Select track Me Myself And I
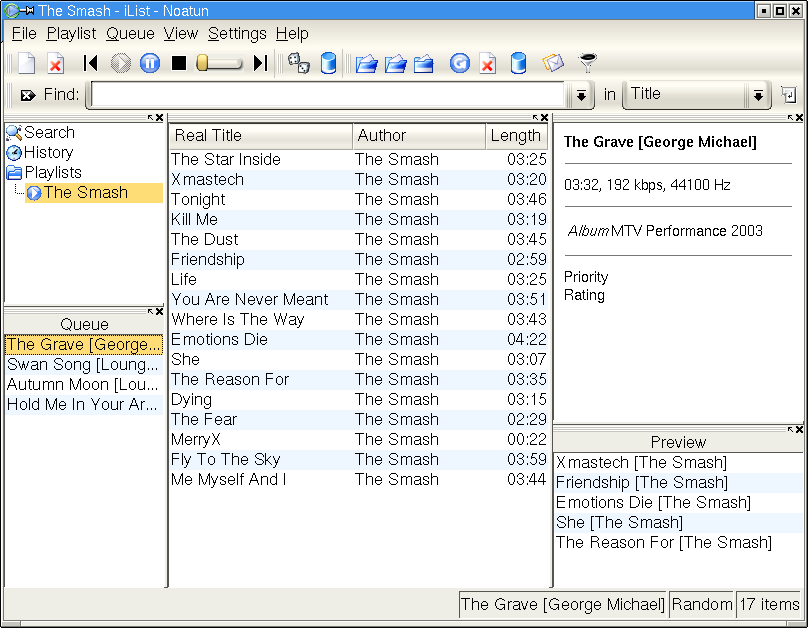Image resolution: width=808 pixels, height=628 pixels. (x=359, y=480)
